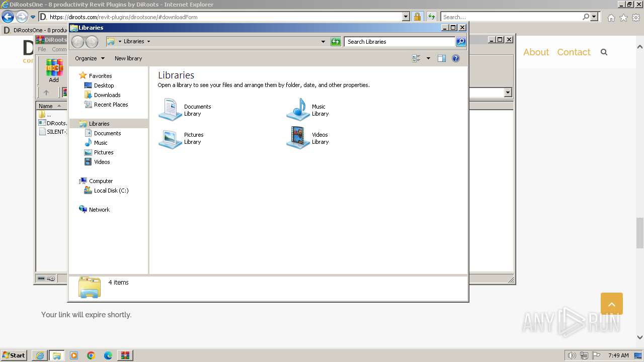Refresh the DiRoots web page
This screenshot has width=644, height=362.
pos(431,17)
